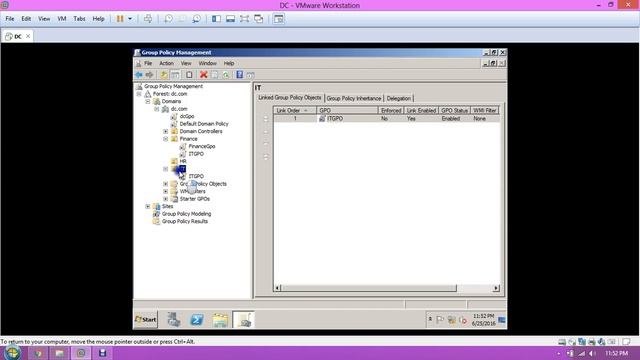
Task: Click move link to bottom arrow
Action: point(266,157)
